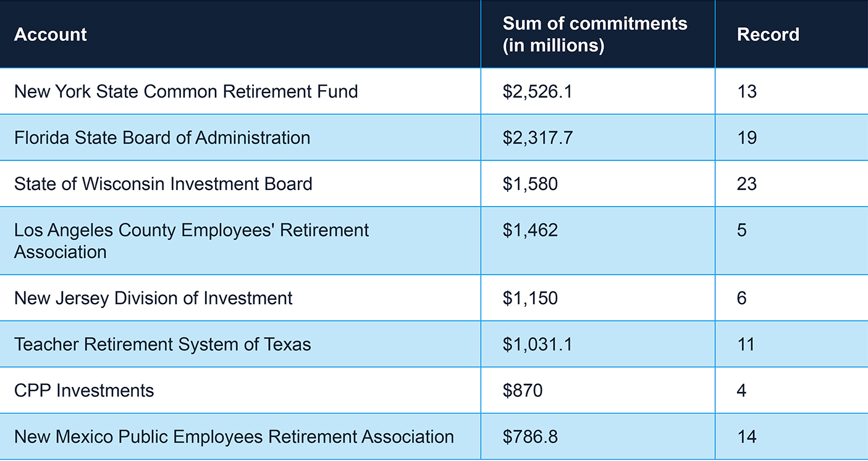This screenshot has height=461, width=868.
Task: Select New Mexico Public Employees Retirement Association
Action: [x=234, y=437]
